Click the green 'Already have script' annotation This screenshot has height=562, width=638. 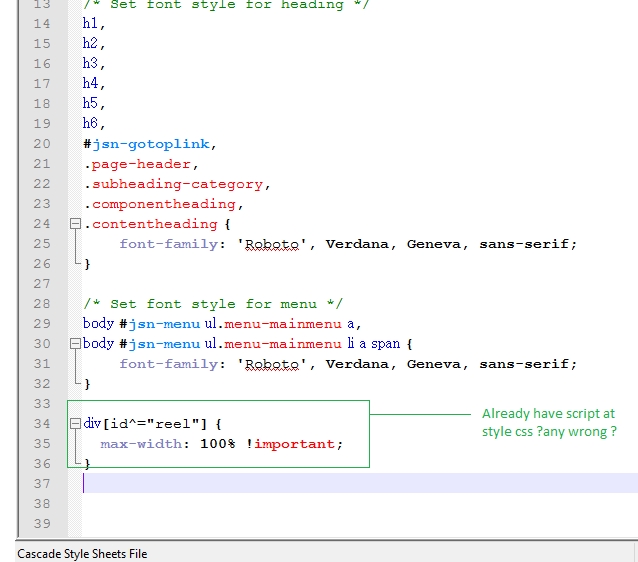549,422
